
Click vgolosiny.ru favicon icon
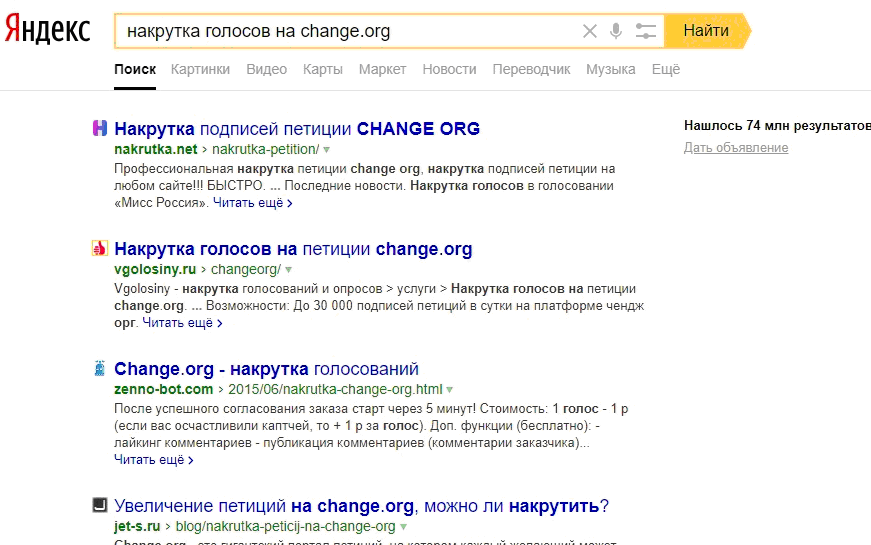tap(100, 249)
